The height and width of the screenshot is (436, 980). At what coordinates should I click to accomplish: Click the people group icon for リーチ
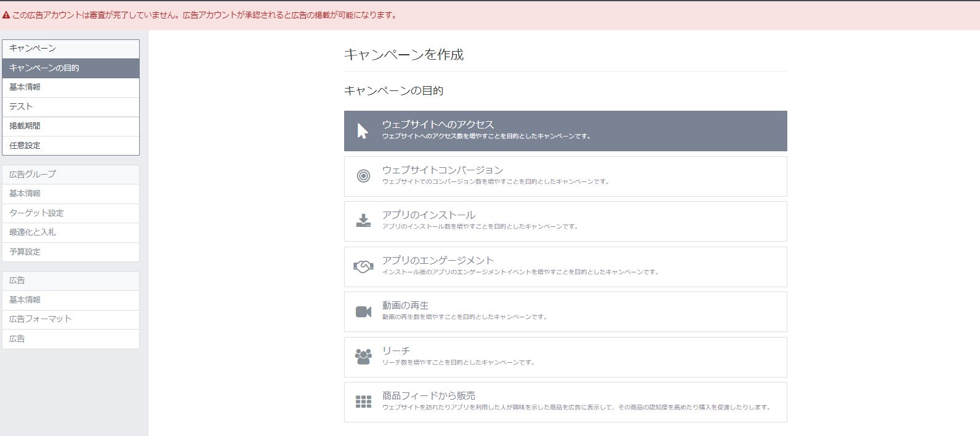(363, 357)
